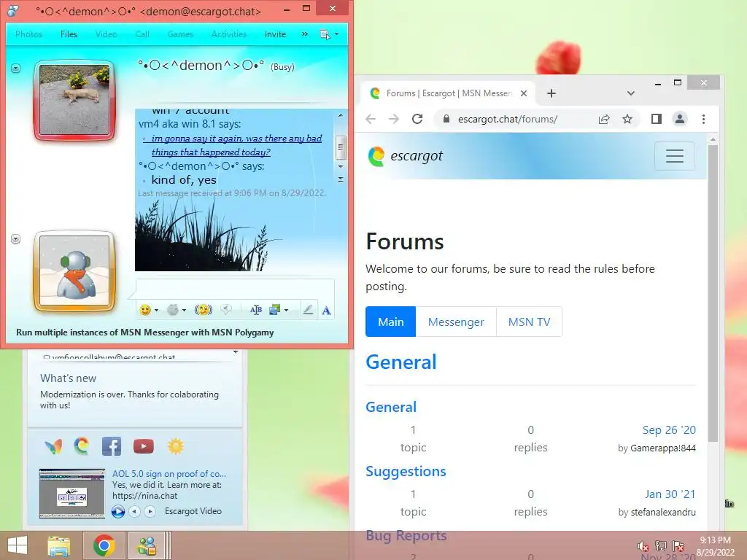Click Invite in the chat window menu
This screenshot has height=560, width=747.
click(275, 34)
